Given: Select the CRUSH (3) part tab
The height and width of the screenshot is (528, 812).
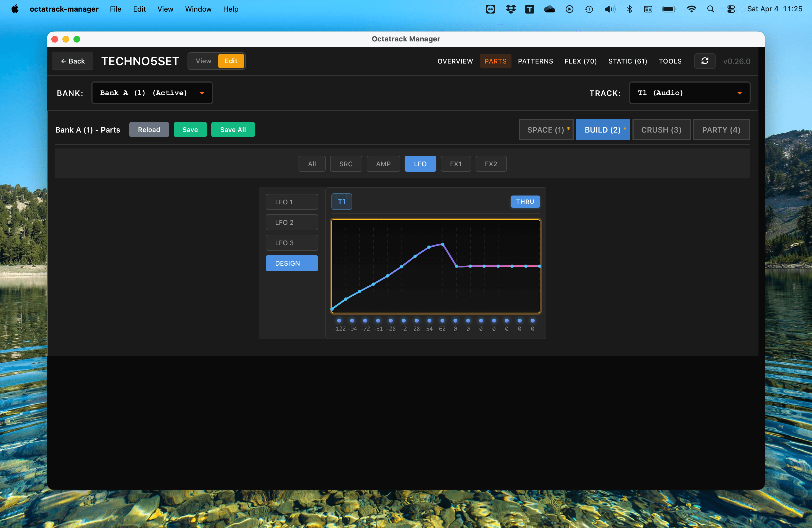Looking at the screenshot, I should [x=661, y=130].
